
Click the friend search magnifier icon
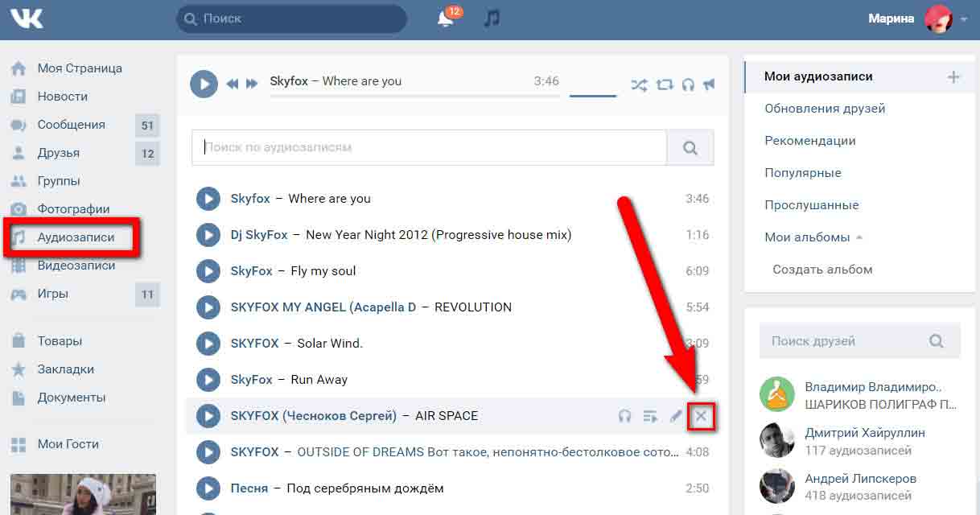[937, 341]
